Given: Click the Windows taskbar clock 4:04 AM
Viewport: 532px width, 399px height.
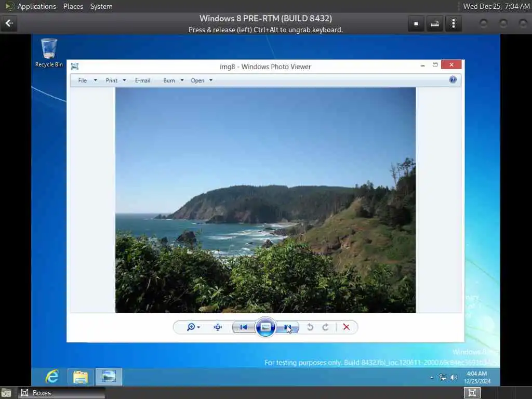Looking at the screenshot, I should [477, 377].
